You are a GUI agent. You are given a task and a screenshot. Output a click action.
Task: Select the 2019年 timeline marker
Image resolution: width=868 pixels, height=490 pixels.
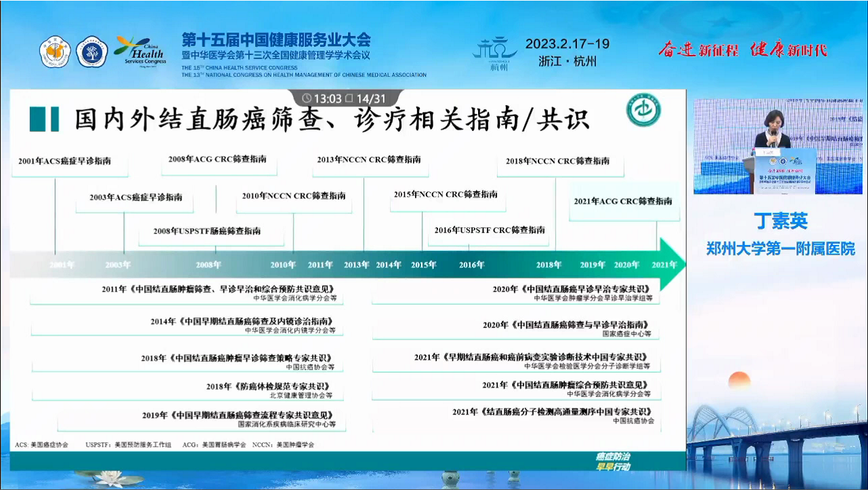pyautogui.click(x=593, y=265)
